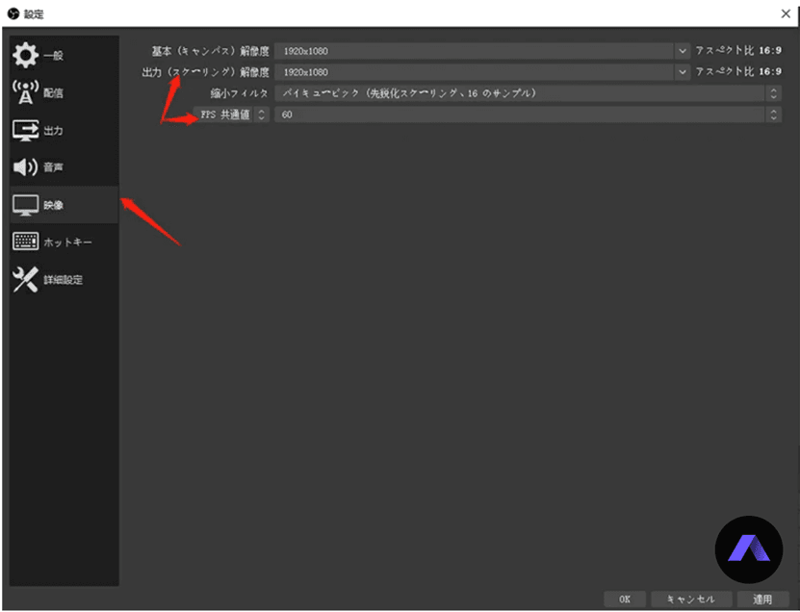The width and height of the screenshot is (800, 612).
Task: Expand the 出力（スケーリング）解像度 dropdown arrow
Action: pyautogui.click(x=683, y=72)
